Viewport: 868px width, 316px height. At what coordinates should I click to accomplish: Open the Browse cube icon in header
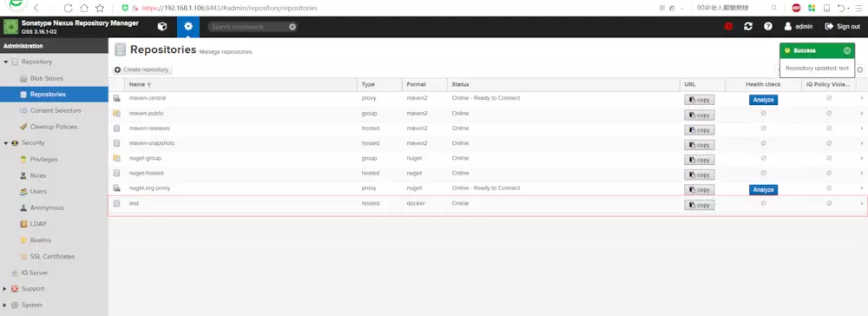coord(162,27)
